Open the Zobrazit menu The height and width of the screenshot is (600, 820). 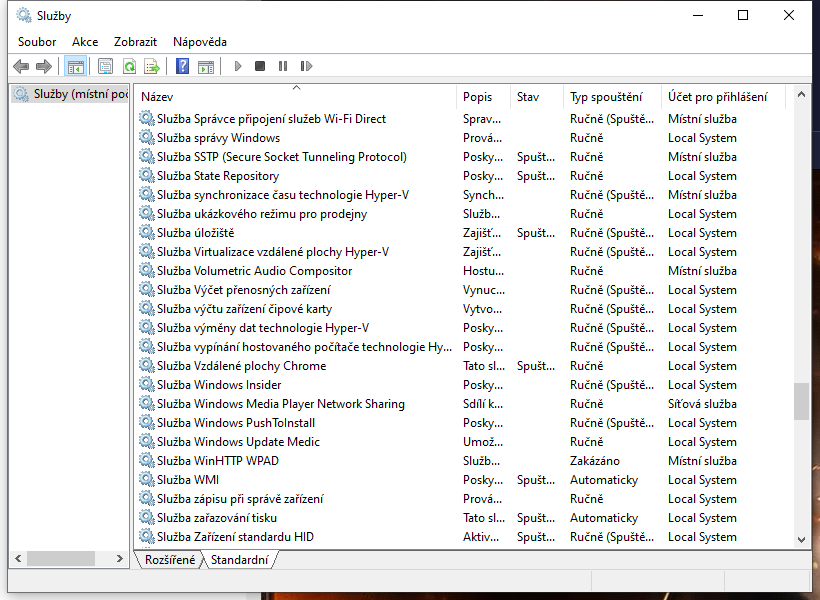point(135,42)
